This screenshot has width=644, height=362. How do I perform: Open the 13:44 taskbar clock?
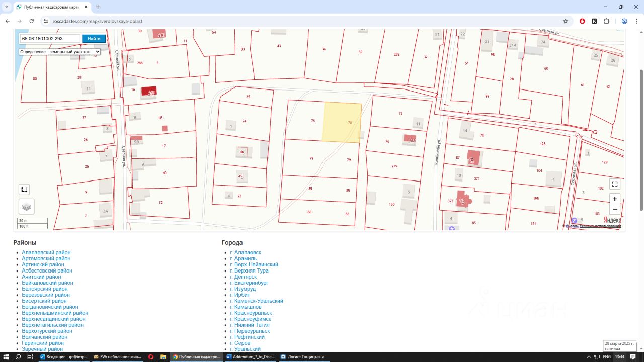[620, 357]
